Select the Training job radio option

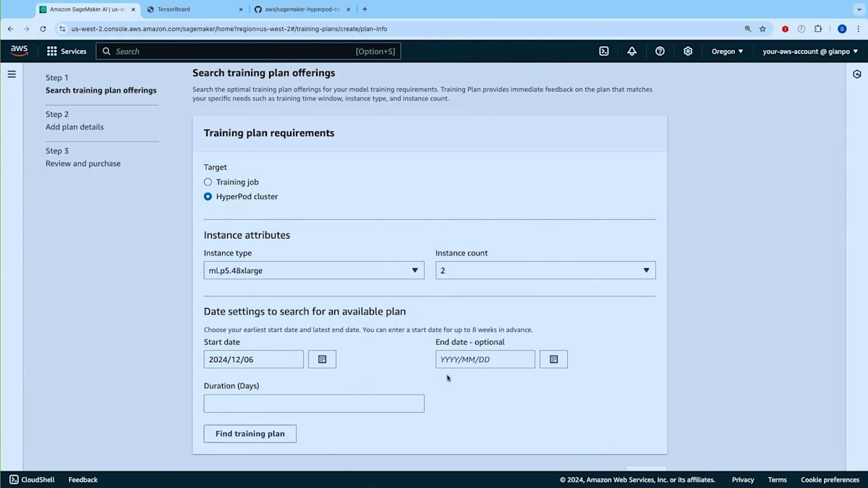point(208,182)
